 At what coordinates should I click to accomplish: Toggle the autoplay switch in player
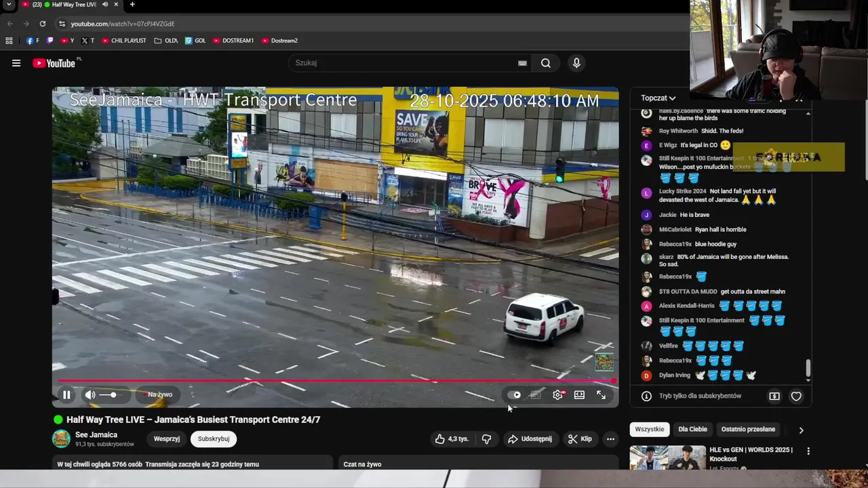pos(514,394)
